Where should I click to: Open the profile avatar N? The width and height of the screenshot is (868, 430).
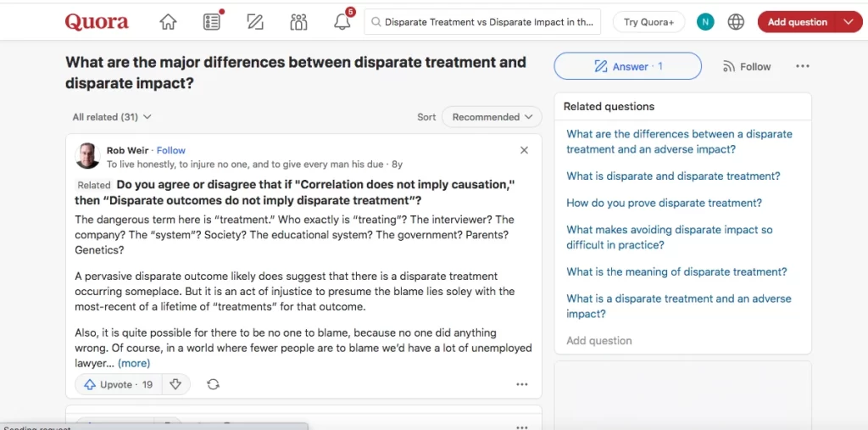tap(705, 22)
